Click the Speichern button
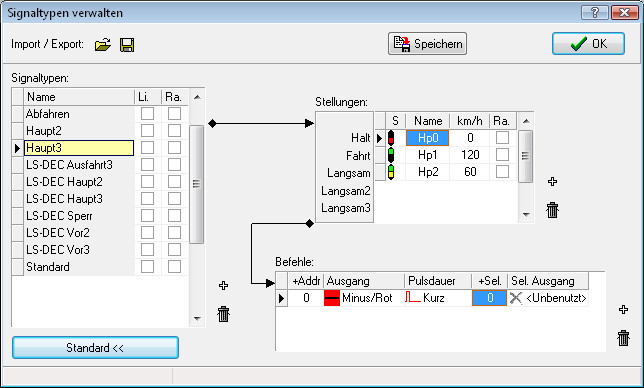This screenshot has width=644, height=388. point(427,44)
